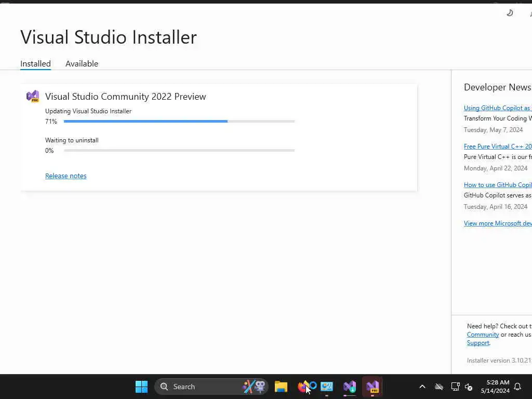Open the Community help link
532x399 pixels.
coord(483,335)
